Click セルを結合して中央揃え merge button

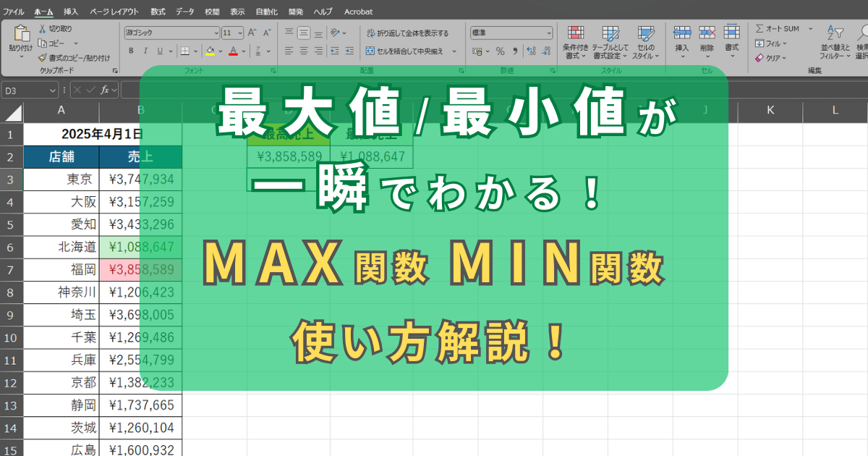(x=407, y=51)
